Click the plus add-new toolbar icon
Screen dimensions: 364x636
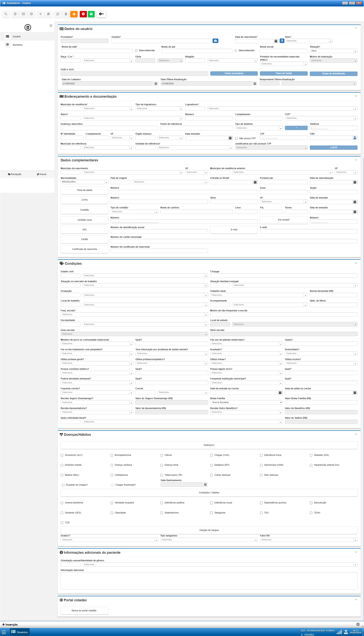coord(41,14)
